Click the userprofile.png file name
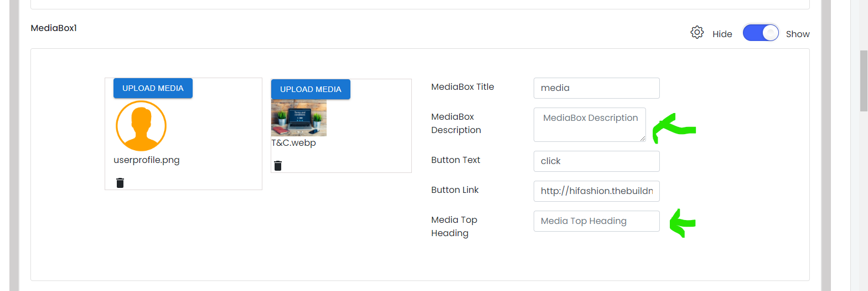This screenshot has height=291, width=868. click(147, 160)
